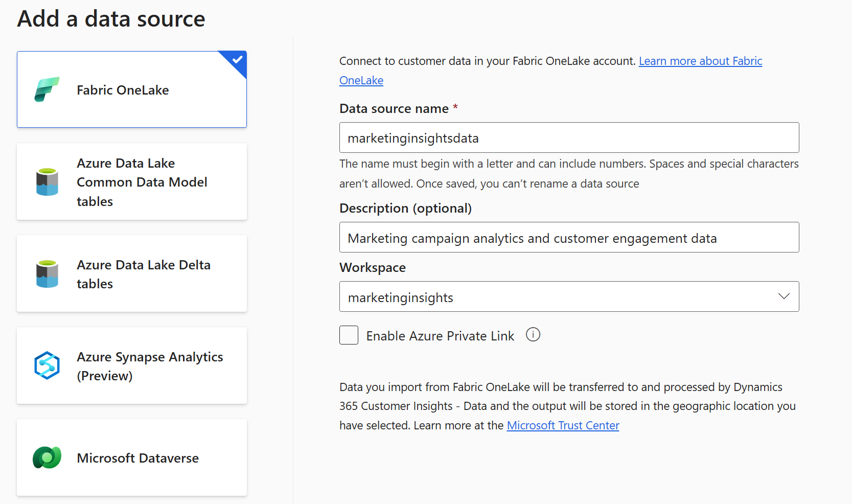Pick Azure Data Lake Delta tables option
The width and height of the screenshot is (852, 504).
[x=132, y=273]
